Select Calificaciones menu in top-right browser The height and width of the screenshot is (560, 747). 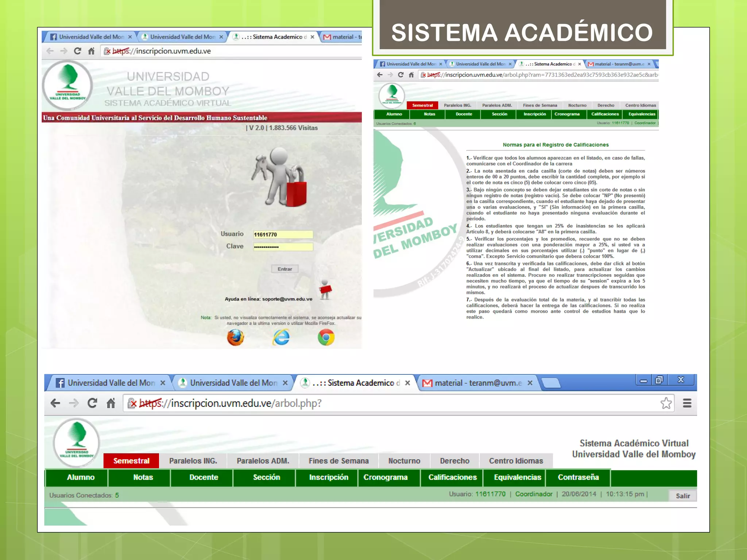[605, 114]
